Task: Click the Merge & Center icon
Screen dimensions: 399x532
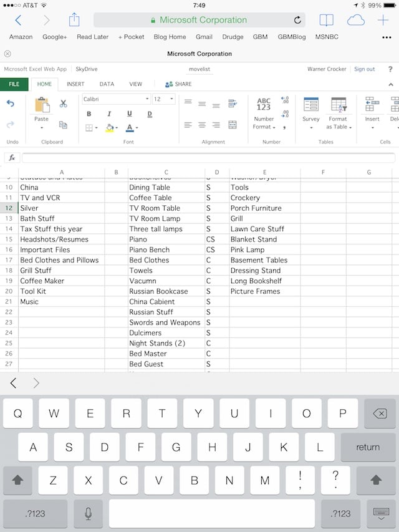Action: (x=233, y=125)
